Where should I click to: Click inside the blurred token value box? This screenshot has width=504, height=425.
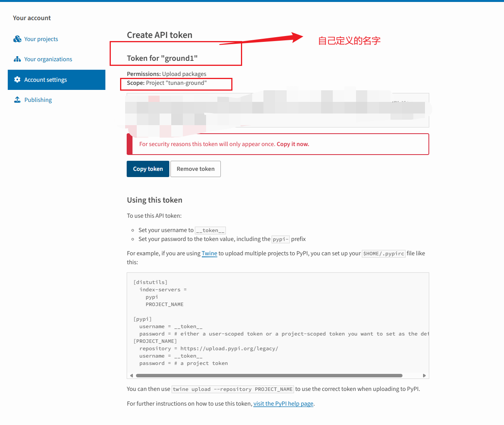277,110
